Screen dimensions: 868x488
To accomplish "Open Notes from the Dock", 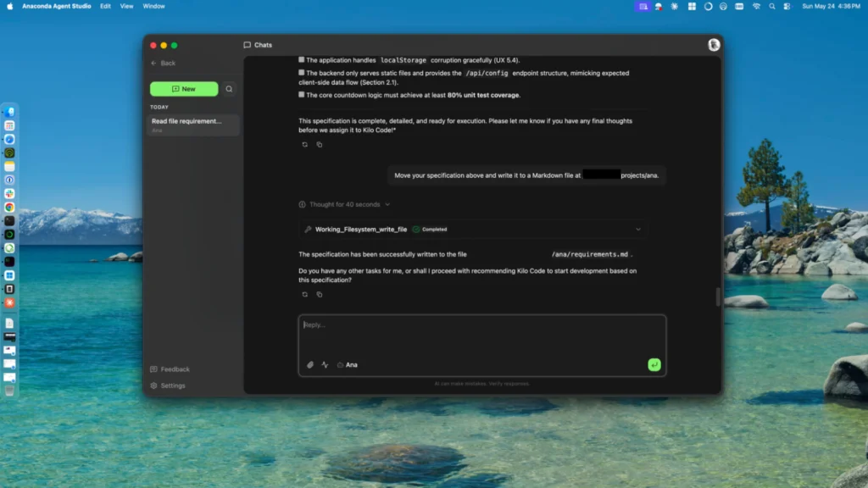I will point(9,167).
